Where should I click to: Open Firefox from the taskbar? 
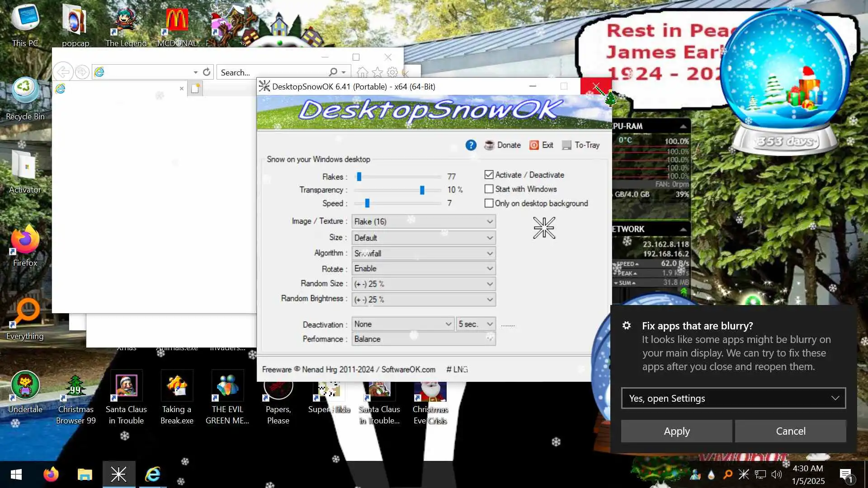pyautogui.click(x=51, y=474)
